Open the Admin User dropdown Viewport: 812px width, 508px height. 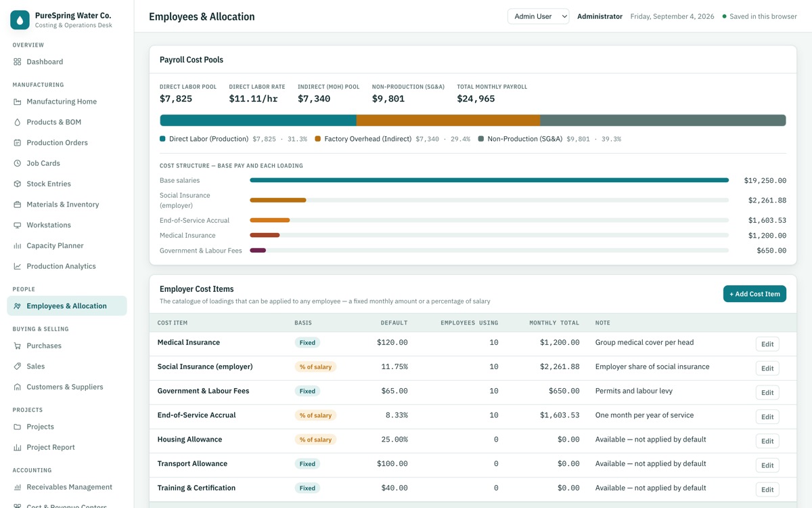tap(539, 16)
